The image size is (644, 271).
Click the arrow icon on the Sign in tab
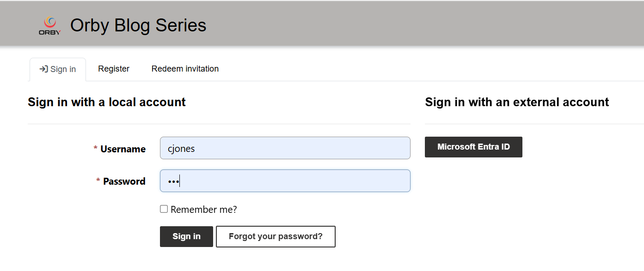[x=43, y=69]
